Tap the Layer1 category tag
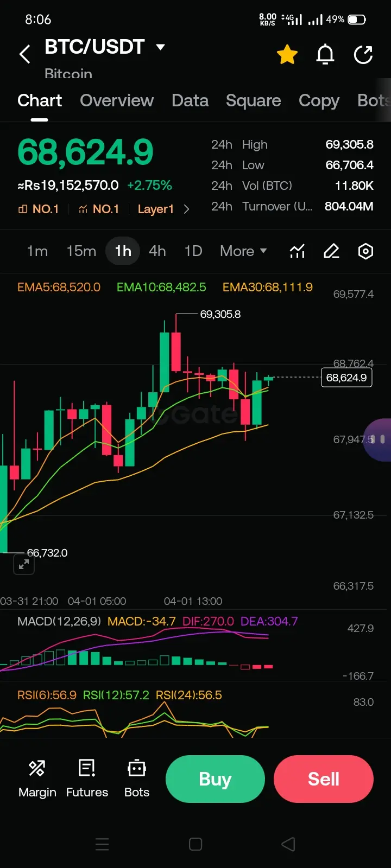The height and width of the screenshot is (868, 391). pos(156,209)
